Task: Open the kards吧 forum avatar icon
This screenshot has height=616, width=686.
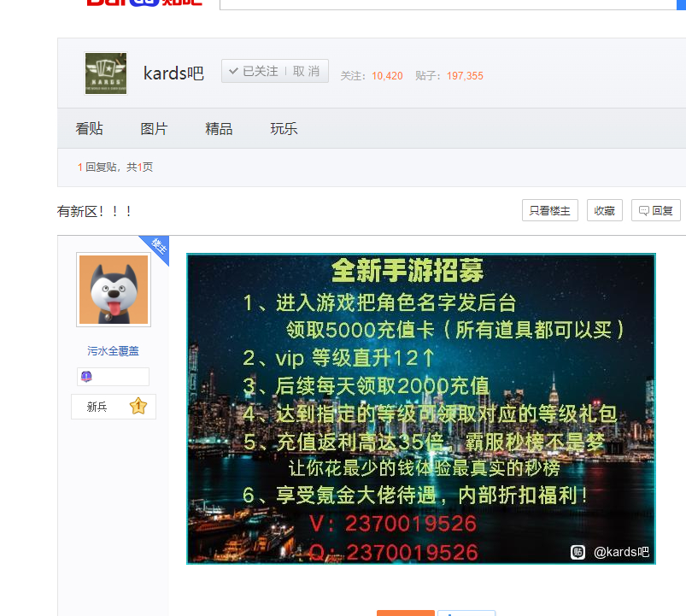Action: [106, 73]
